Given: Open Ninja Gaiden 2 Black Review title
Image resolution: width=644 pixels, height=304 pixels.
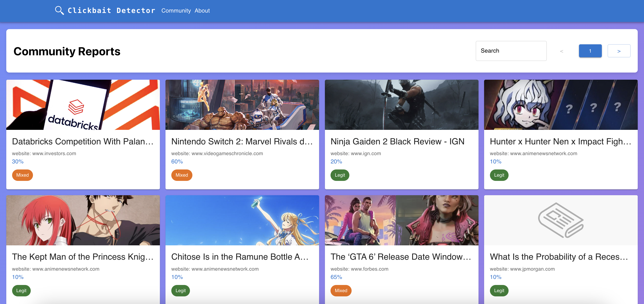Looking at the screenshot, I should 397,141.
